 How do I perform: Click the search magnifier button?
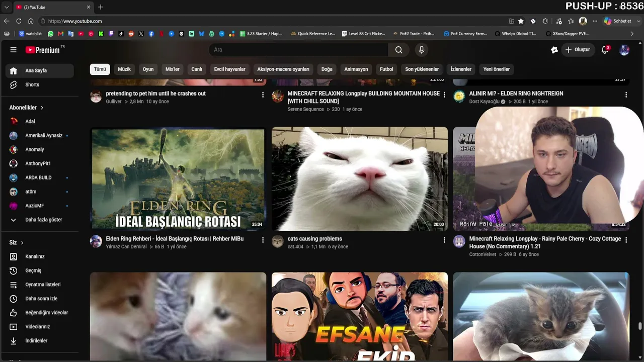398,50
